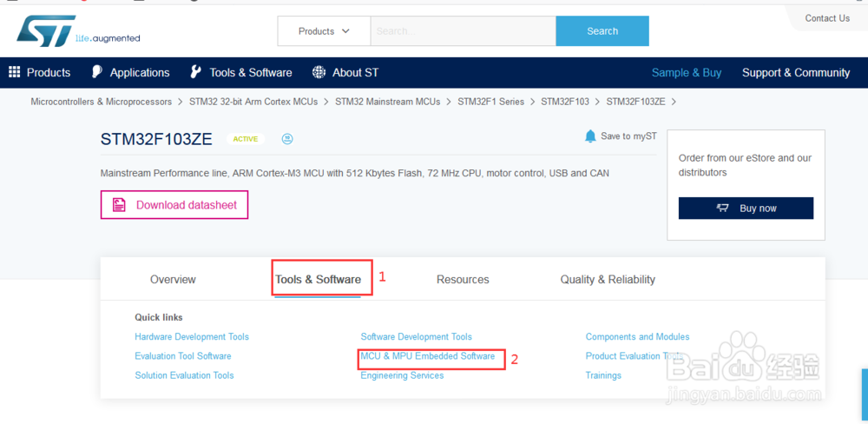This screenshot has height=424, width=868.
Task: Click the STM32F103ZE product title
Action: click(156, 140)
